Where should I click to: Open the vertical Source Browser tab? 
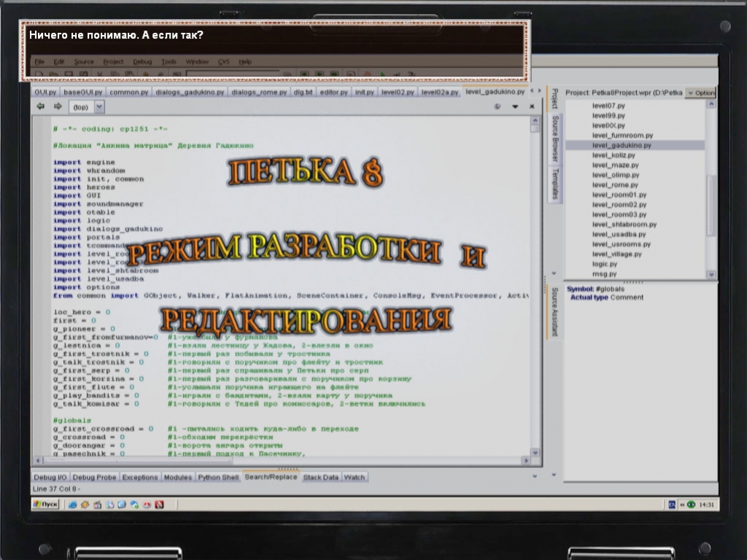click(555, 138)
